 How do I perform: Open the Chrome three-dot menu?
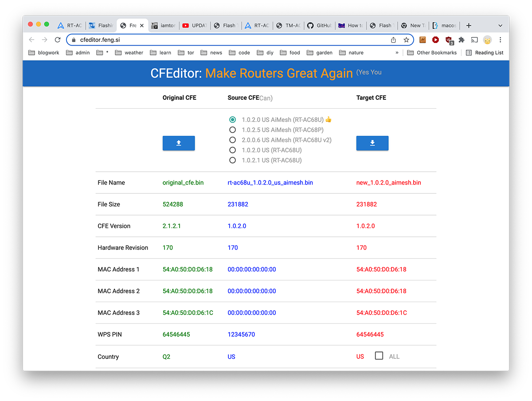[x=500, y=40]
